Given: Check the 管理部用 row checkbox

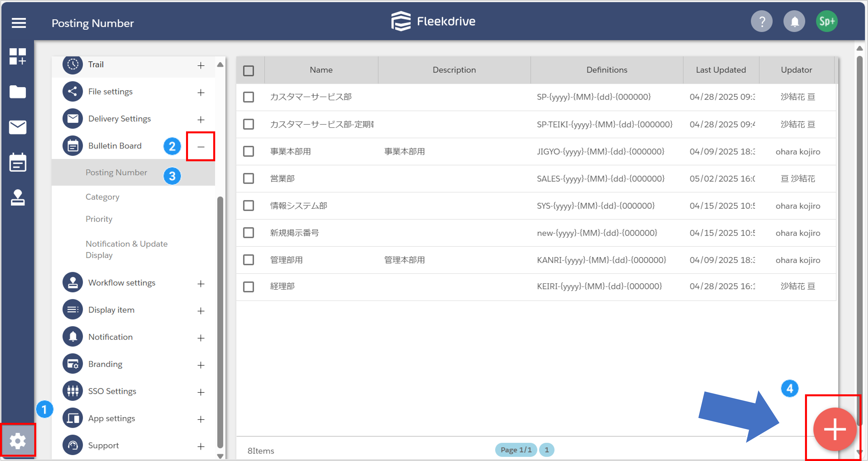Looking at the screenshot, I should (248, 260).
